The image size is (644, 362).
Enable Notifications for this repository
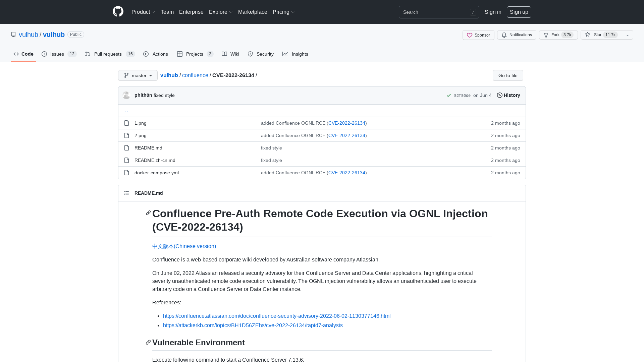click(516, 35)
